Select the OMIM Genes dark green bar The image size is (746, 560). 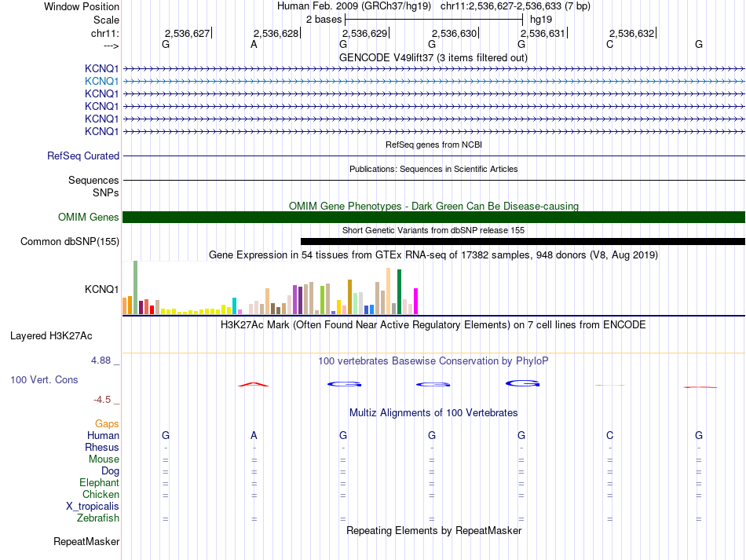point(433,217)
